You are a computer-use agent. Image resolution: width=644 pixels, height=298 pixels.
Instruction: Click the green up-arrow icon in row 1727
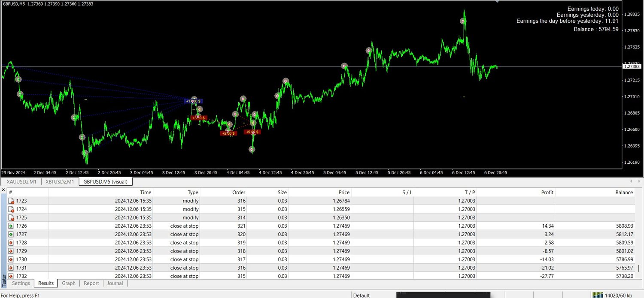click(11, 234)
